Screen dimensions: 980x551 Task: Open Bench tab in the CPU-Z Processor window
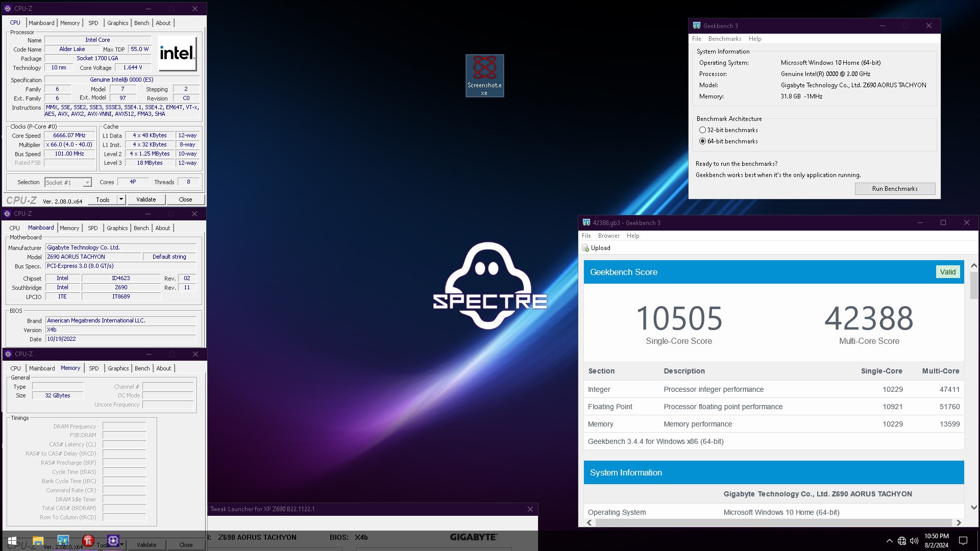pos(142,23)
